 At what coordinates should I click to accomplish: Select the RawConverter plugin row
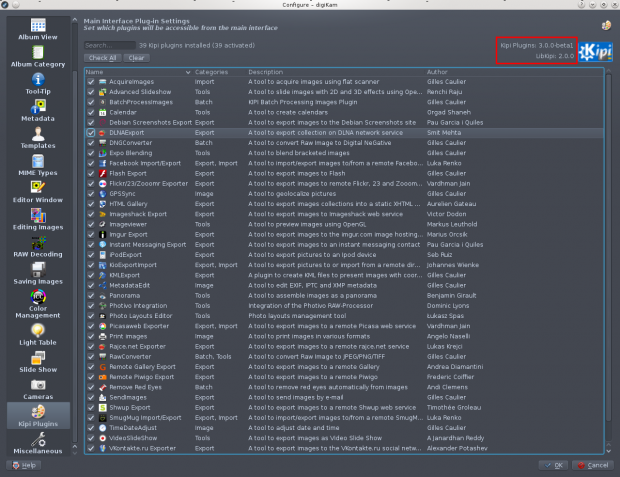tap(344, 356)
